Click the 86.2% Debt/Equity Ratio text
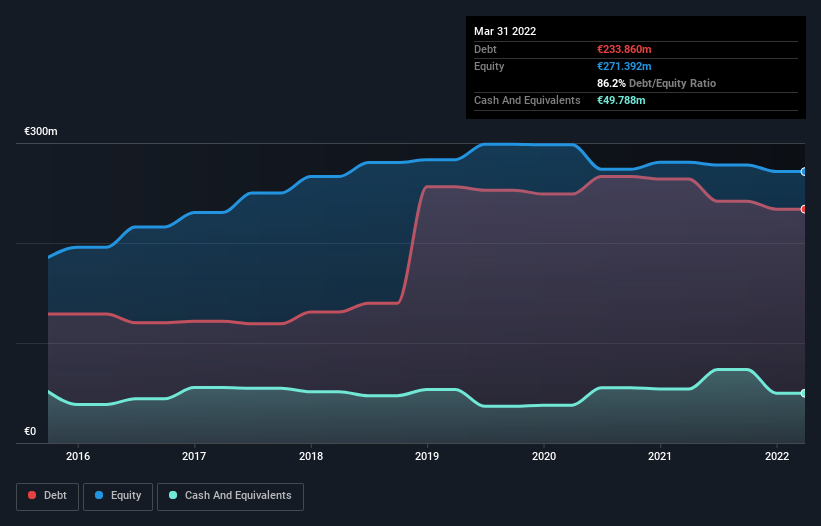 click(x=657, y=83)
